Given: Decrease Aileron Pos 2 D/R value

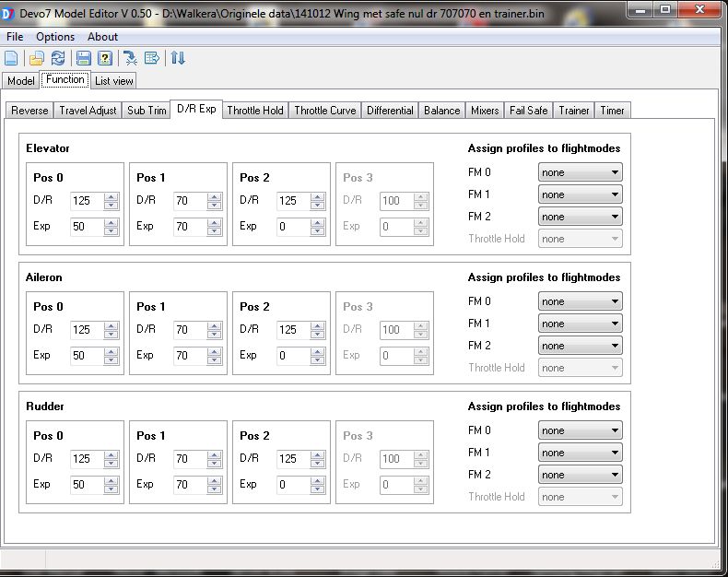Looking at the screenshot, I should [318, 335].
